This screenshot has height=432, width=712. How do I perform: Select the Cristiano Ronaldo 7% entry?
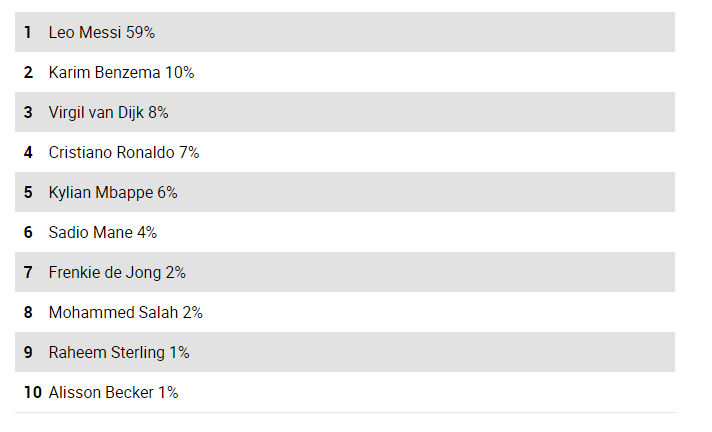pyautogui.click(x=124, y=153)
